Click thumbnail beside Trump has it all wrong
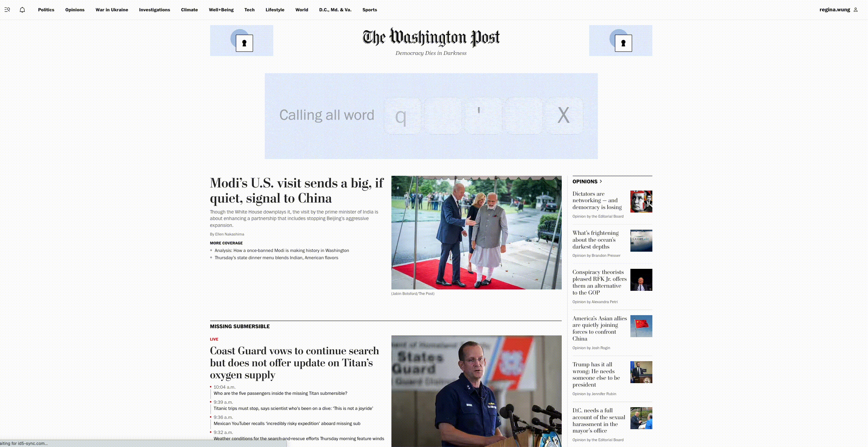868x447 pixels. click(x=641, y=372)
